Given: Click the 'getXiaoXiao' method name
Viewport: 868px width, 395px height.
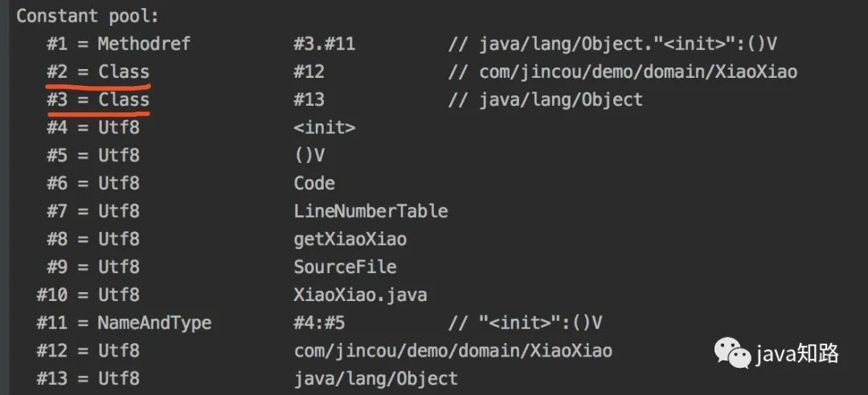Looking at the screenshot, I should 350,239.
